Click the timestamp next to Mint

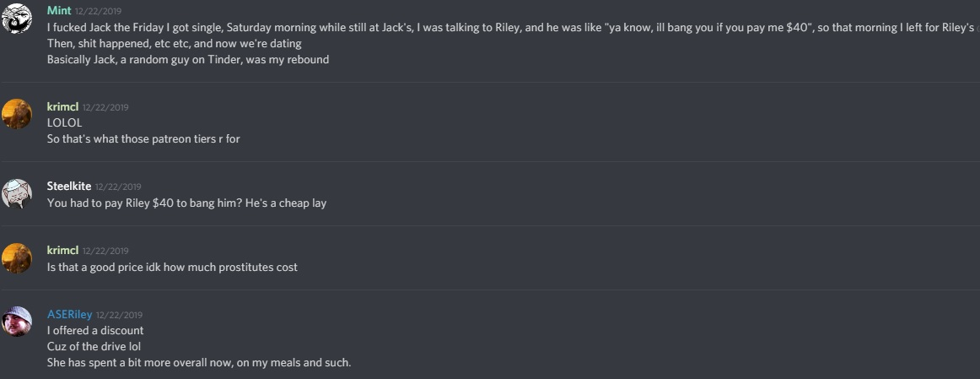coord(98,11)
